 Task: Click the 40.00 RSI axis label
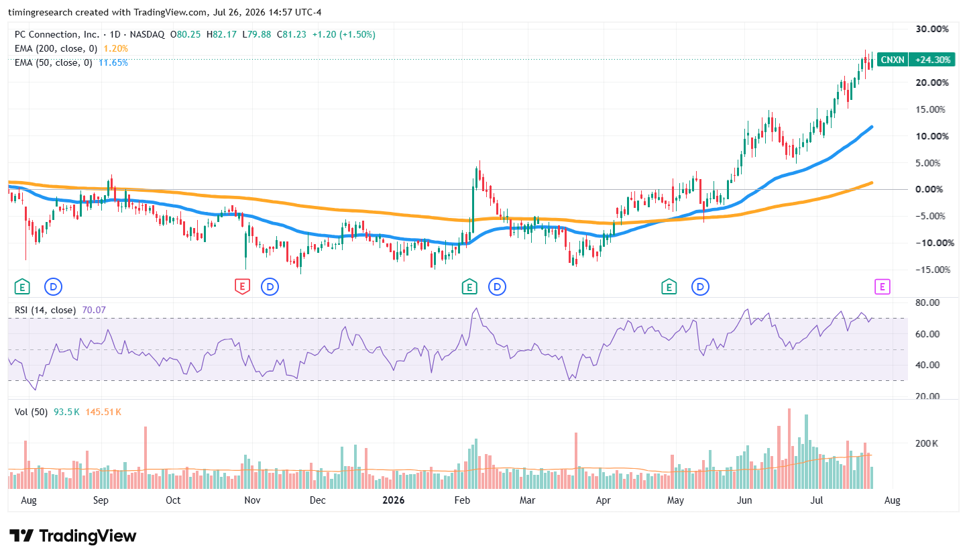pyautogui.click(x=927, y=366)
